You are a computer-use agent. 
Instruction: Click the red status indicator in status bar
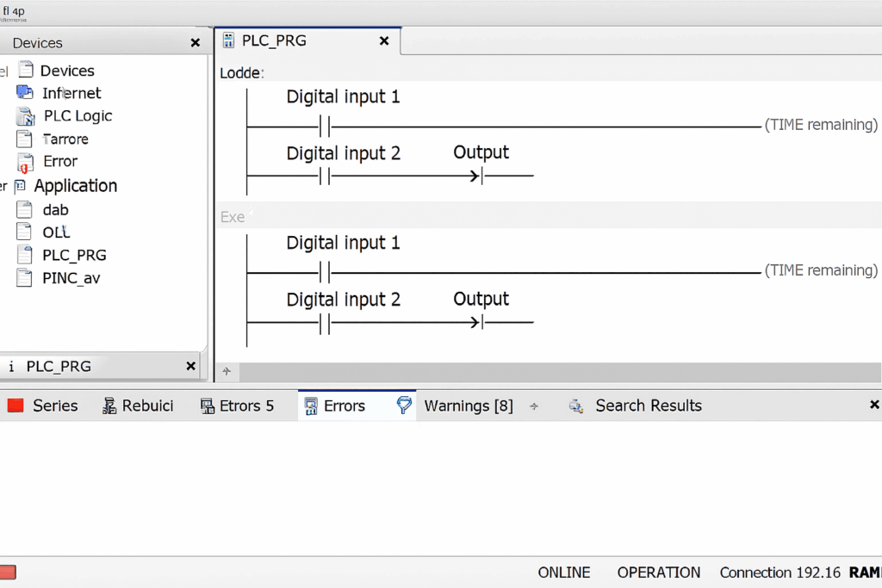[x=8, y=573]
